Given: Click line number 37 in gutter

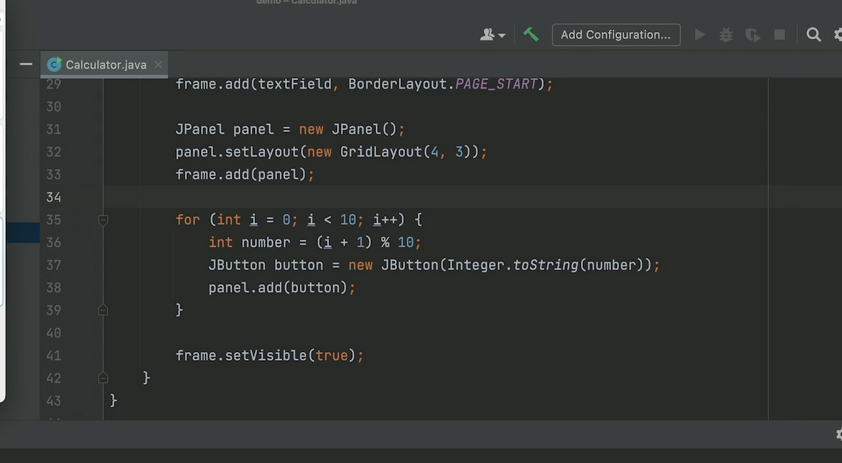Looking at the screenshot, I should pyautogui.click(x=53, y=265).
